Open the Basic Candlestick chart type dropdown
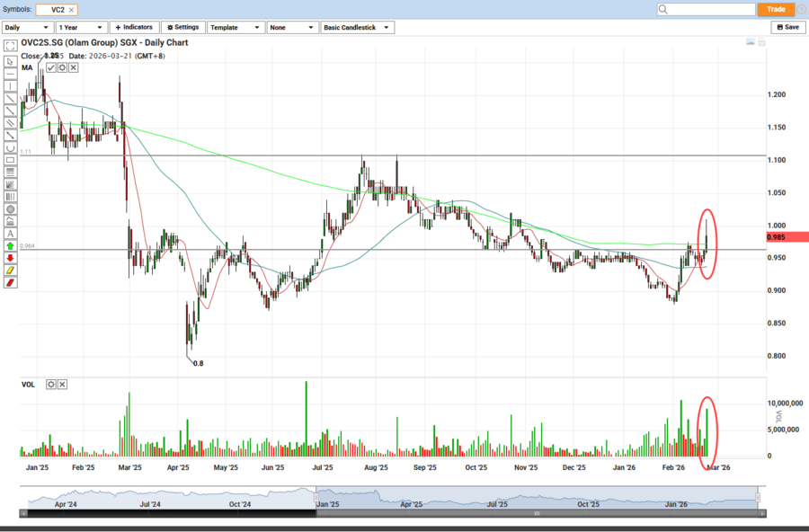This screenshot has height=532, width=809. pos(358,28)
